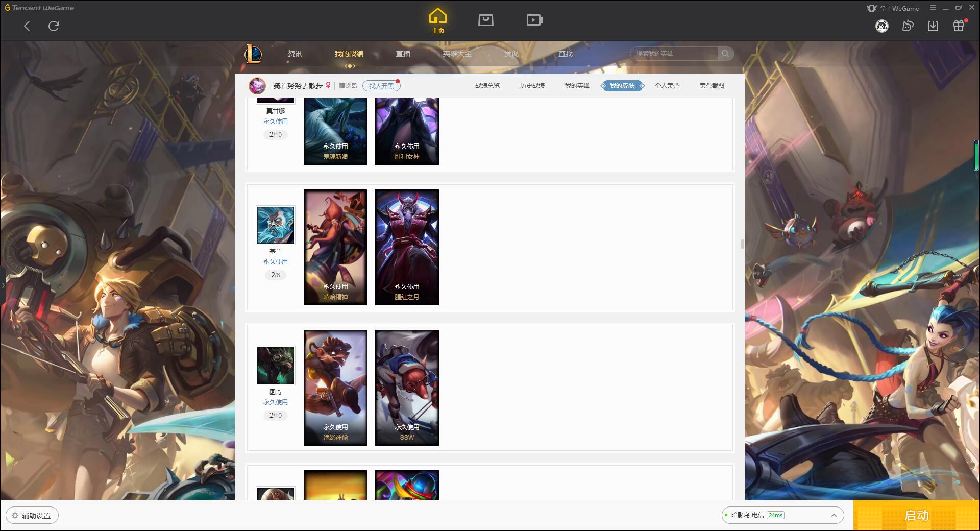The image size is (980, 531).
Task: Open the 发现 tab
Action: coord(511,54)
